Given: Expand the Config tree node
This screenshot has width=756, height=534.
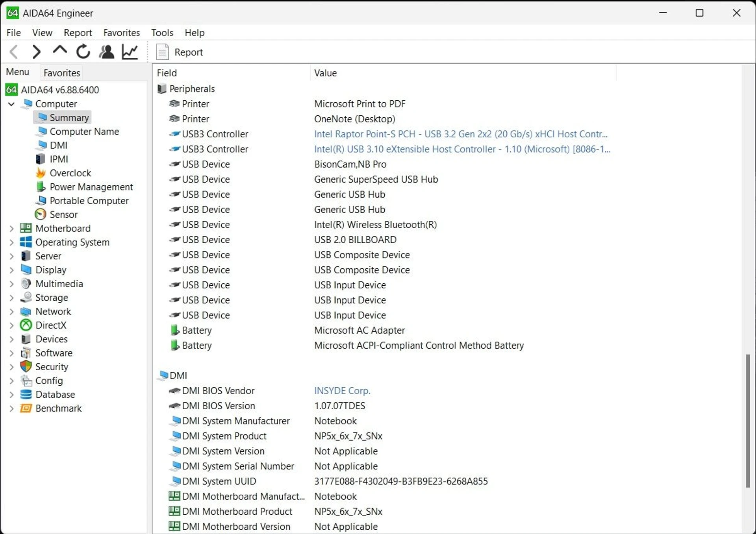Looking at the screenshot, I should point(11,381).
